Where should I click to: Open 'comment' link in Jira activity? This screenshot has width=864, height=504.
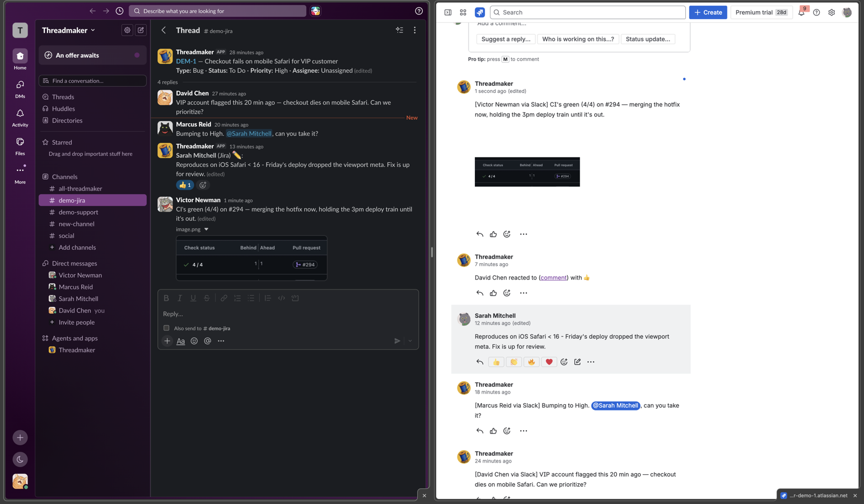click(553, 278)
